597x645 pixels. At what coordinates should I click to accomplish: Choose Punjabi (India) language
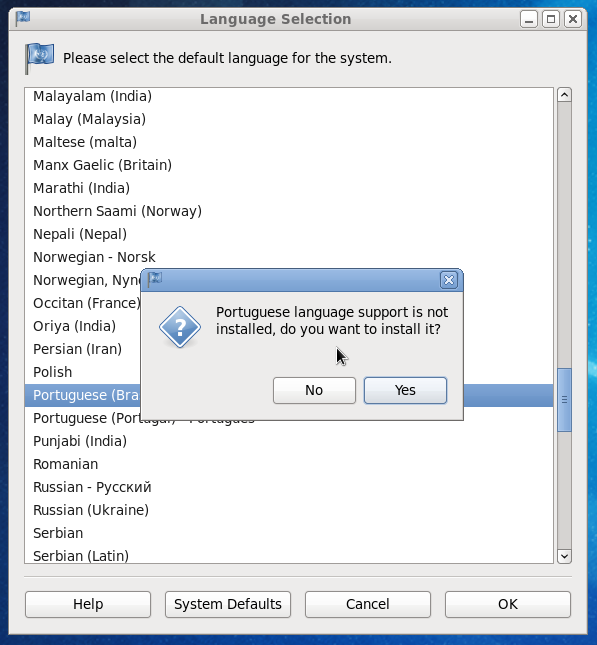[x=289, y=442]
